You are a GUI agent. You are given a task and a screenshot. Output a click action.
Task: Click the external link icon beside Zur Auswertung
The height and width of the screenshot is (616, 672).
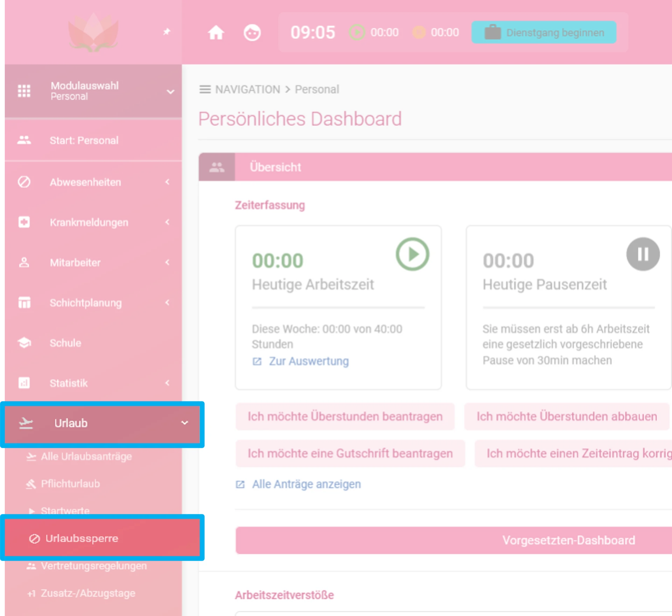click(x=257, y=361)
